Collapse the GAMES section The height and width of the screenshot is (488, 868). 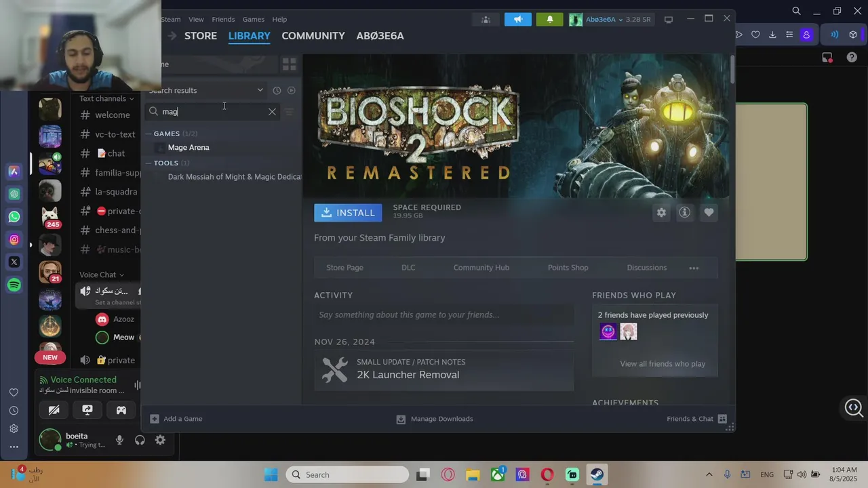149,134
